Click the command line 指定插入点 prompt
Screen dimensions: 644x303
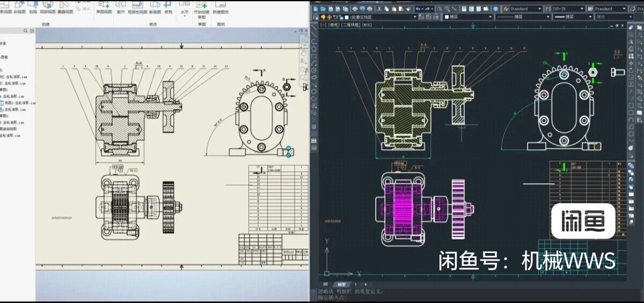pos(332,298)
